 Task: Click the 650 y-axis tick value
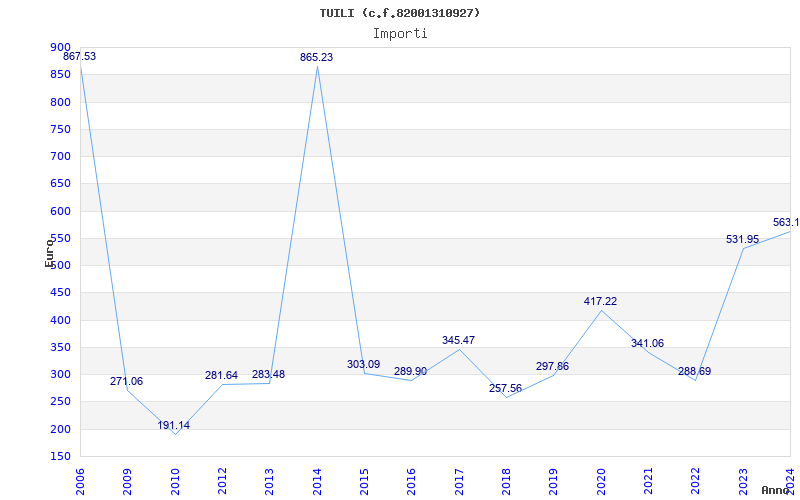60,184
